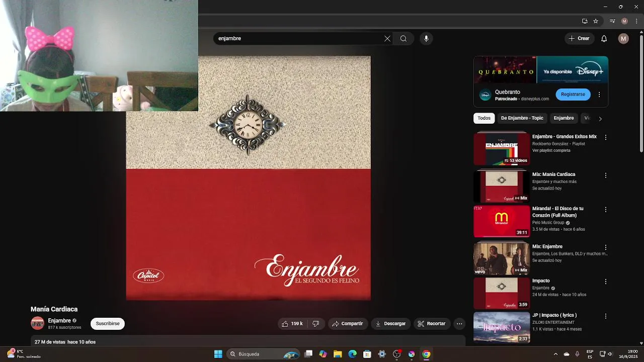Screen dimensions: 644x362
Task: Open File Explorer from the taskbar
Action: tap(338, 354)
